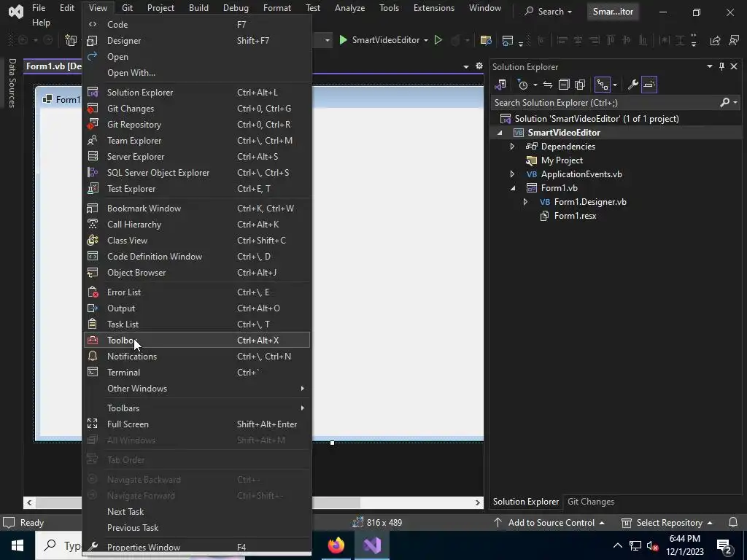Open the Debug menu
747x560 pixels.
(236, 8)
